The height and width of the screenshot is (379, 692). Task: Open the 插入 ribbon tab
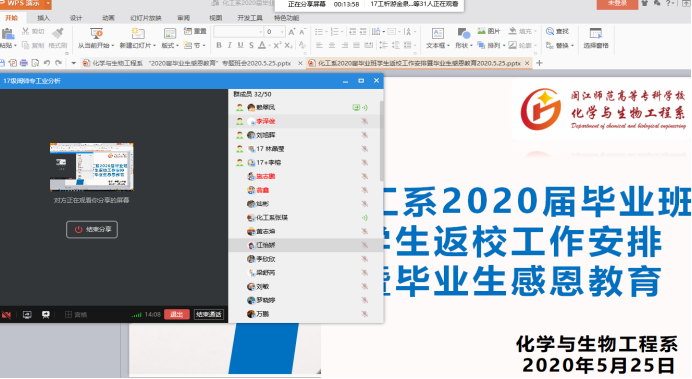click(x=43, y=18)
